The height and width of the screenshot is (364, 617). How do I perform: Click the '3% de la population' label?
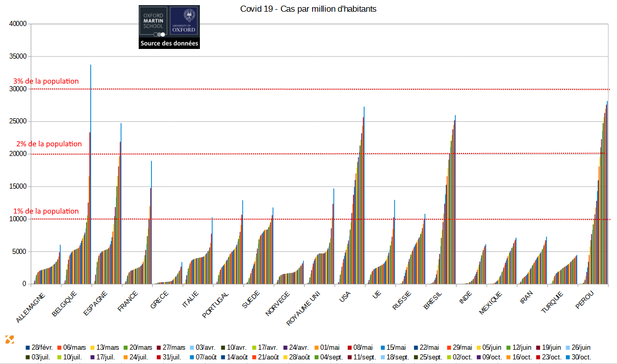point(46,81)
